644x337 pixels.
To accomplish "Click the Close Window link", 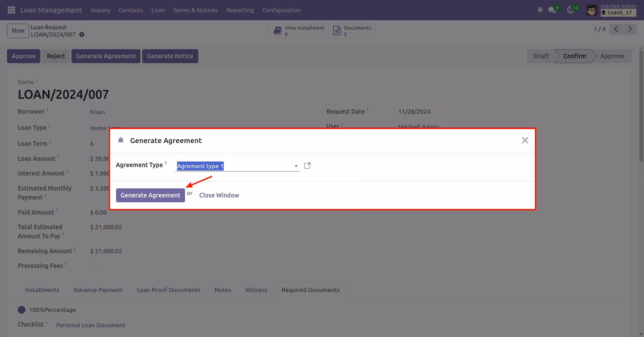I will coord(219,195).
